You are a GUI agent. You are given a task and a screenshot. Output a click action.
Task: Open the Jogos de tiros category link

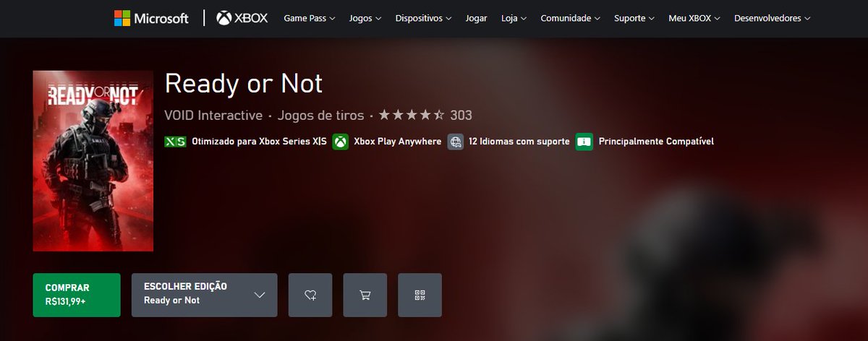coord(321,115)
